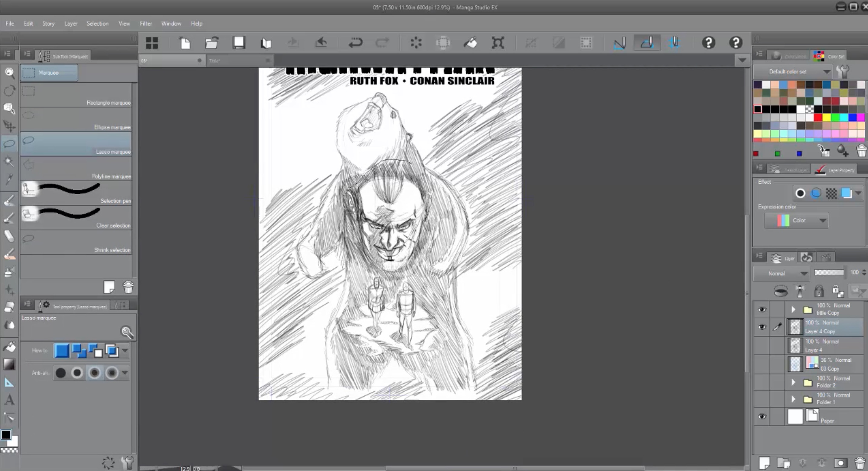Hide the Paper layer
Screen dimensions: 868x471
[x=762, y=417]
